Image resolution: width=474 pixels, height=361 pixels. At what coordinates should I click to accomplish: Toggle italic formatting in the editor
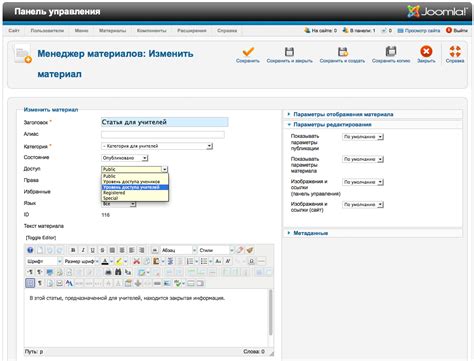83,250
